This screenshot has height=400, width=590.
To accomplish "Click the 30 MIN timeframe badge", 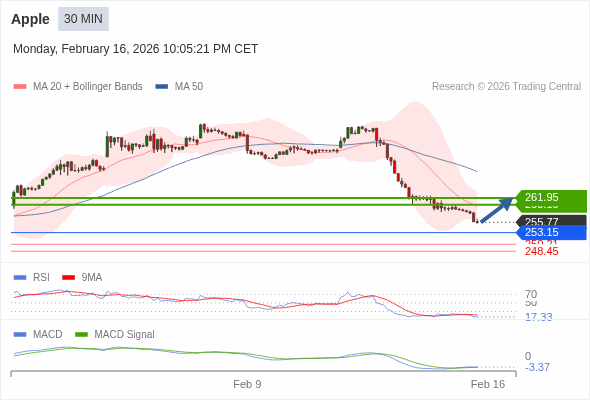I will (83, 19).
